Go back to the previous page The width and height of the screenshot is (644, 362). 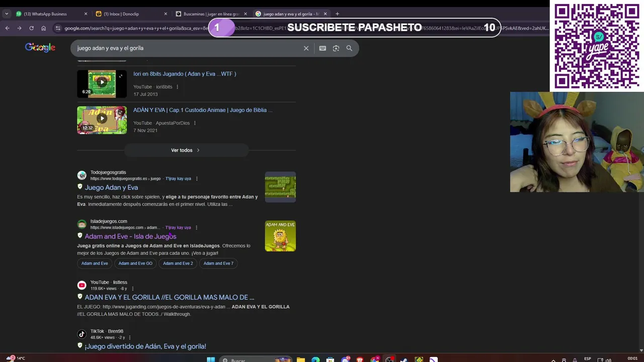pos(7,28)
